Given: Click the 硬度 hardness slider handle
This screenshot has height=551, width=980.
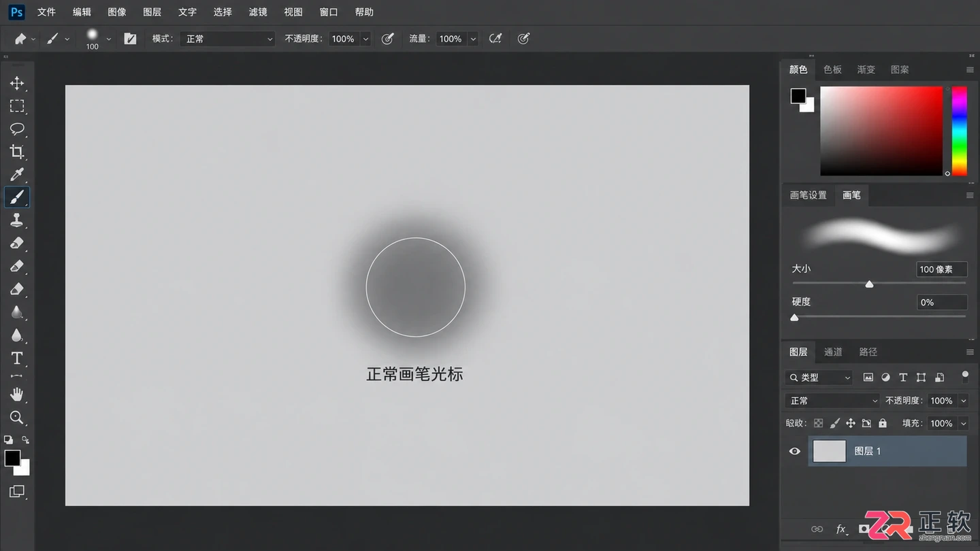Looking at the screenshot, I should point(794,317).
